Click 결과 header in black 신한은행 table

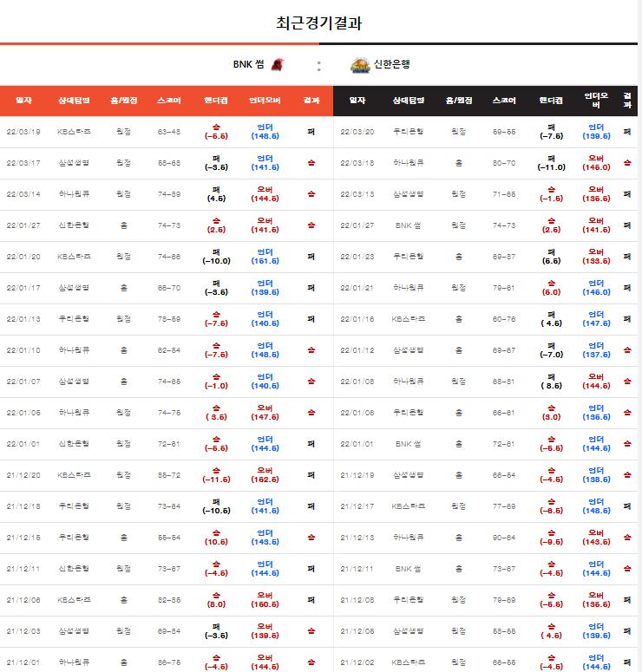coord(627,101)
